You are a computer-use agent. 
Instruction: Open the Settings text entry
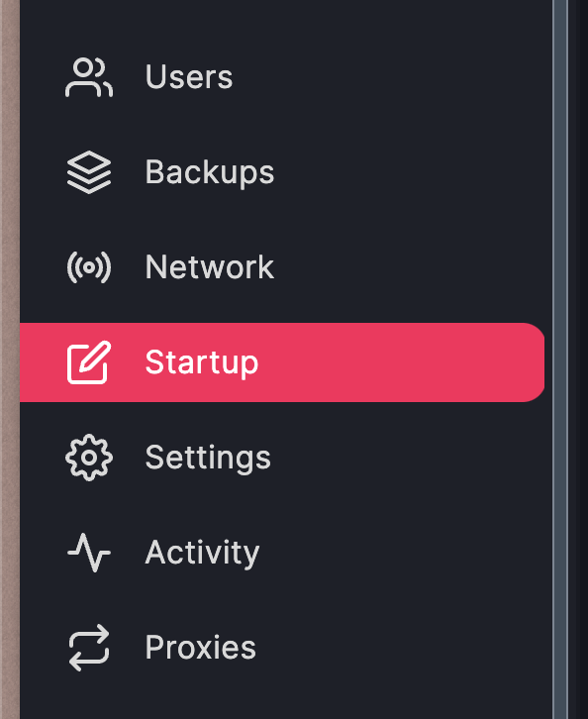point(208,458)
